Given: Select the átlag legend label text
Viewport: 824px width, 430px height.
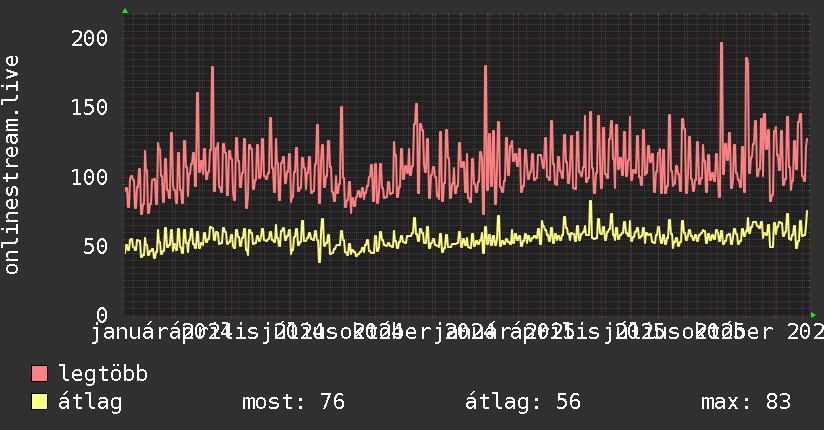Looking at the screenshot, I should click(x=90, y=402).
